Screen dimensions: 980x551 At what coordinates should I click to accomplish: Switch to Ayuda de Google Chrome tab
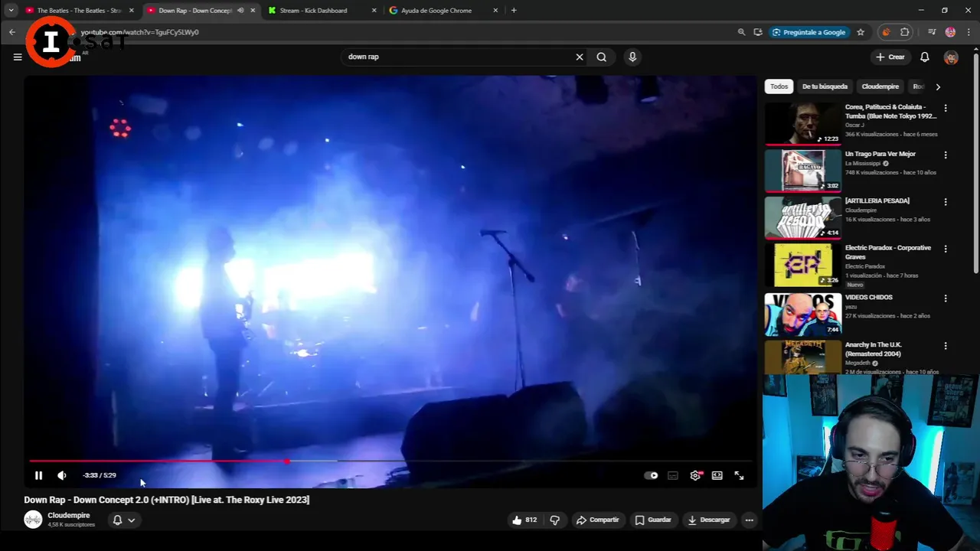coord(443,11)
